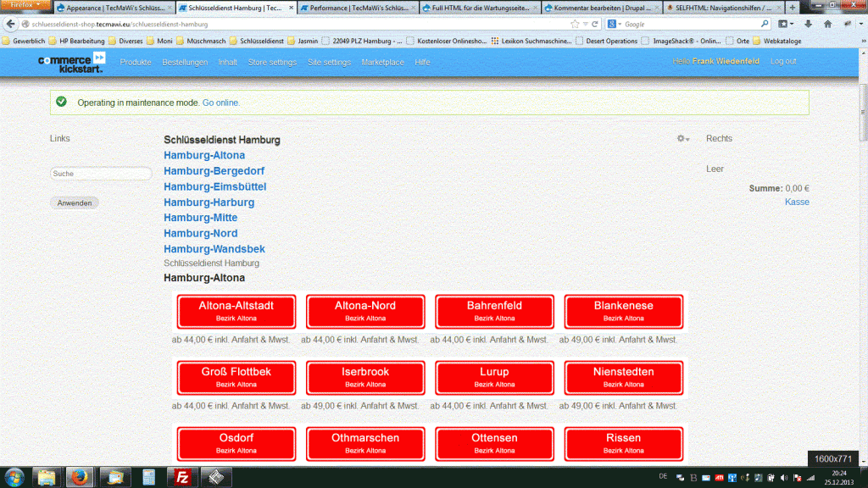Open the Windows Start menu
The image size is (868, 488).
click(16, 476)
